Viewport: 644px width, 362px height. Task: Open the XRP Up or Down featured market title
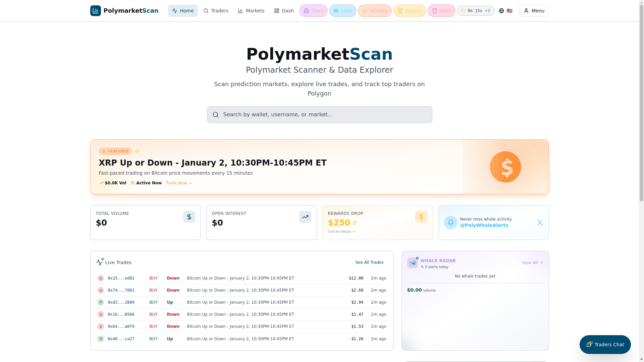(213, 163)
